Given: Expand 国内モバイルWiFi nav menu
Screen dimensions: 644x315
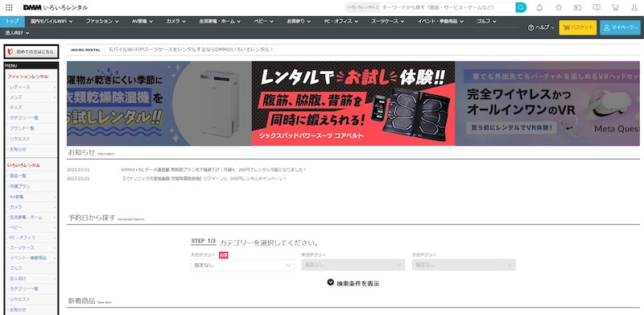Looking at the screenshot, I should pyautogui.click(x=52, y=21).
